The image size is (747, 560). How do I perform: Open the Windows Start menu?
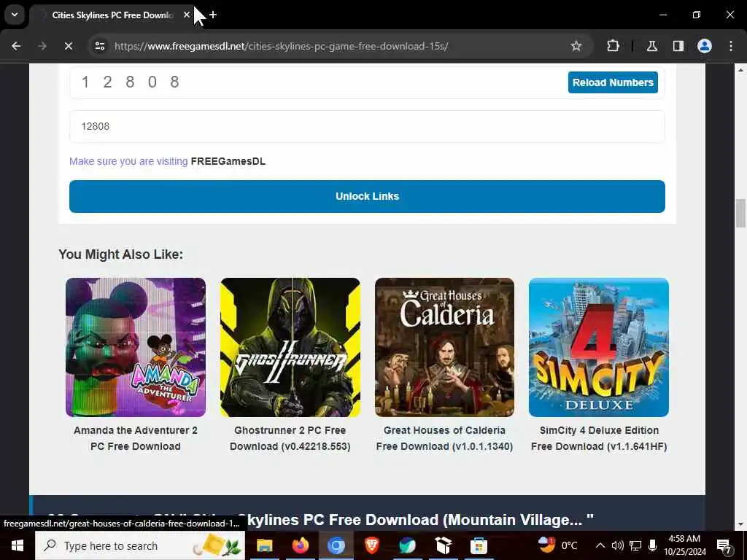18,545
